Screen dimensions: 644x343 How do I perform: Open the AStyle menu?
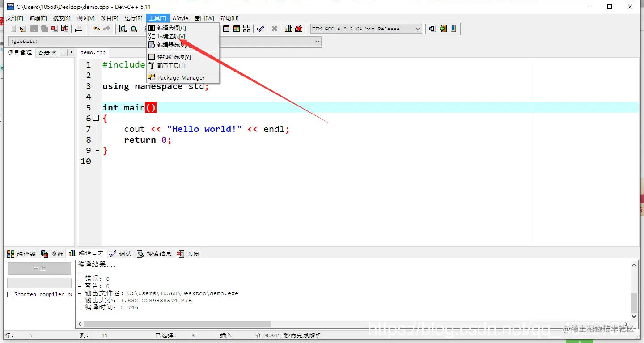(181, 18)
